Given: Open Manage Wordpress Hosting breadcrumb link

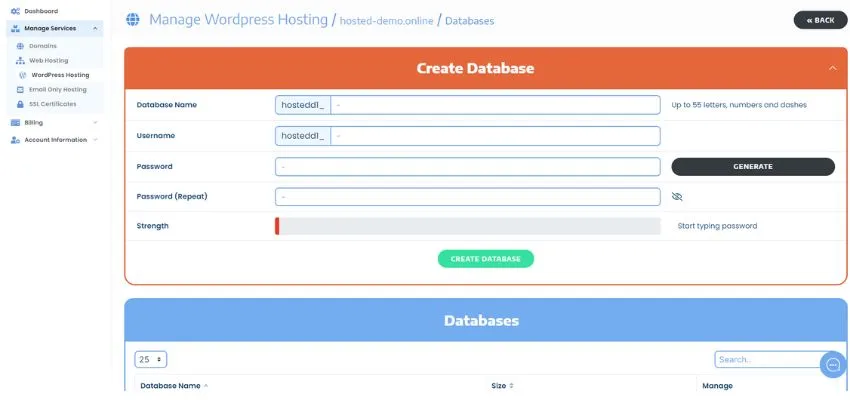Looking at the screenshot, I should (x=239, y=20).
